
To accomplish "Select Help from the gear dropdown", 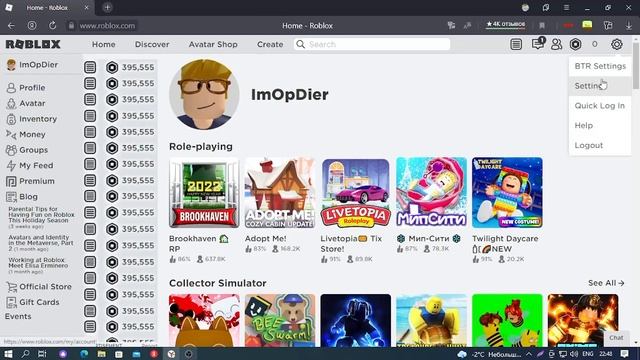I will [600, 125].
